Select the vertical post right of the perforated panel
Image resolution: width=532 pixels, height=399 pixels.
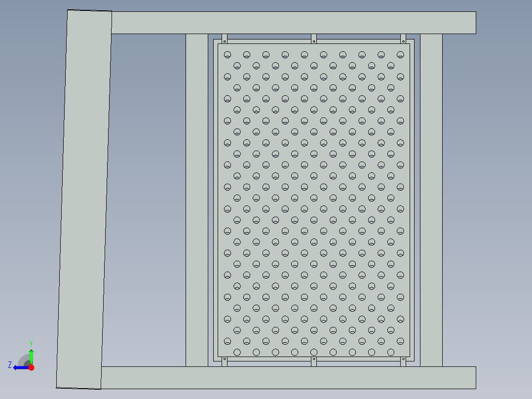(x=431, y=200)
